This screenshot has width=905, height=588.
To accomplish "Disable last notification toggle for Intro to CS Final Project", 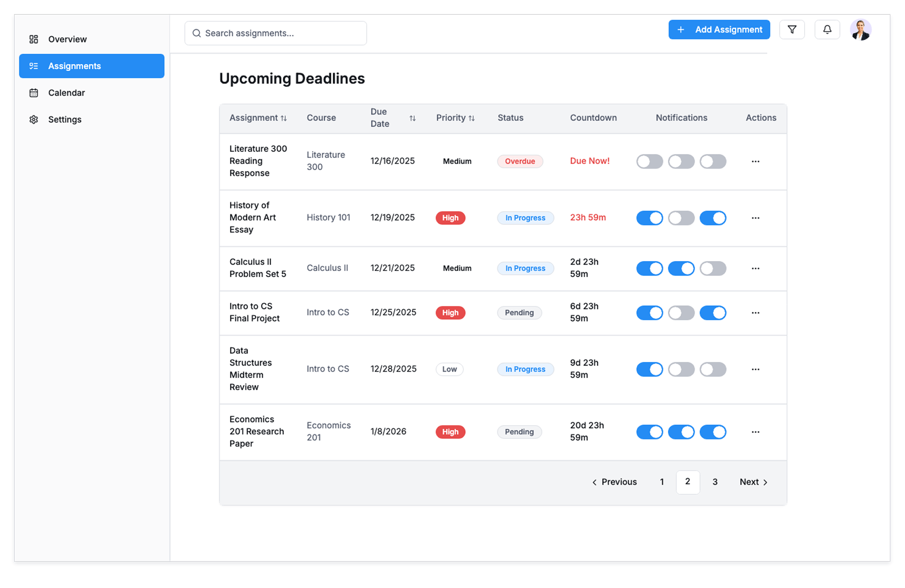I will [713, 313].
